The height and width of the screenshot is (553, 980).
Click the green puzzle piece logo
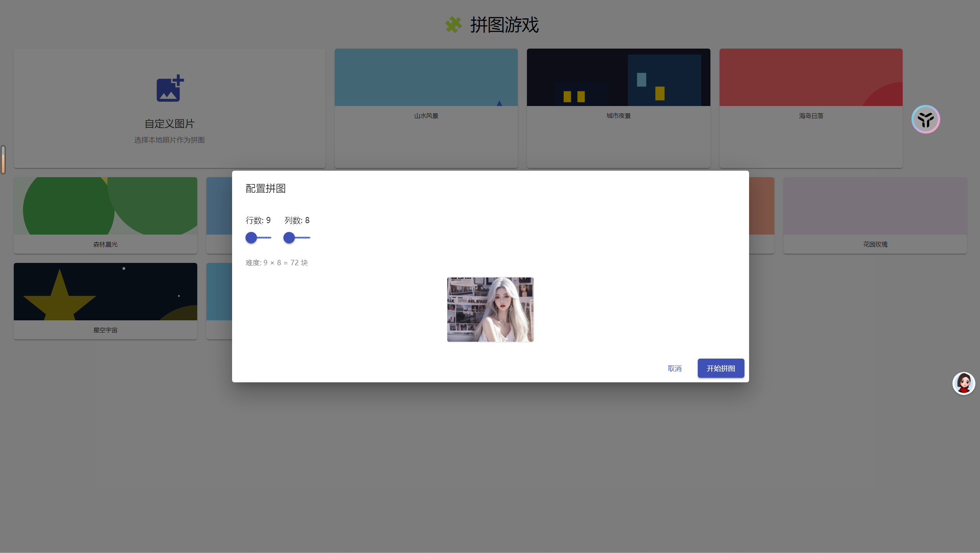453,25
